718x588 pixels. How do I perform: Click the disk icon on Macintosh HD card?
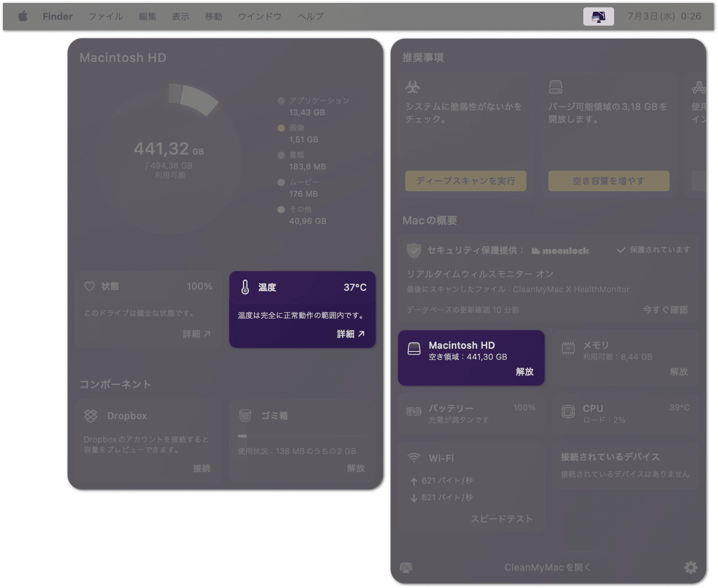414,348
